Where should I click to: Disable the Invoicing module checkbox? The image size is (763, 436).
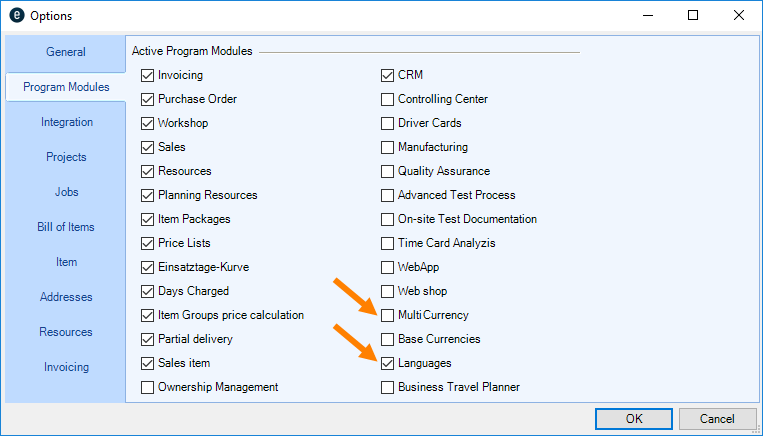point(148,75)
